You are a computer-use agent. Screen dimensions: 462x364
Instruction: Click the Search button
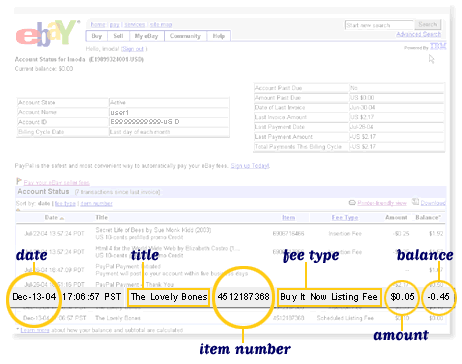point(428,24)
